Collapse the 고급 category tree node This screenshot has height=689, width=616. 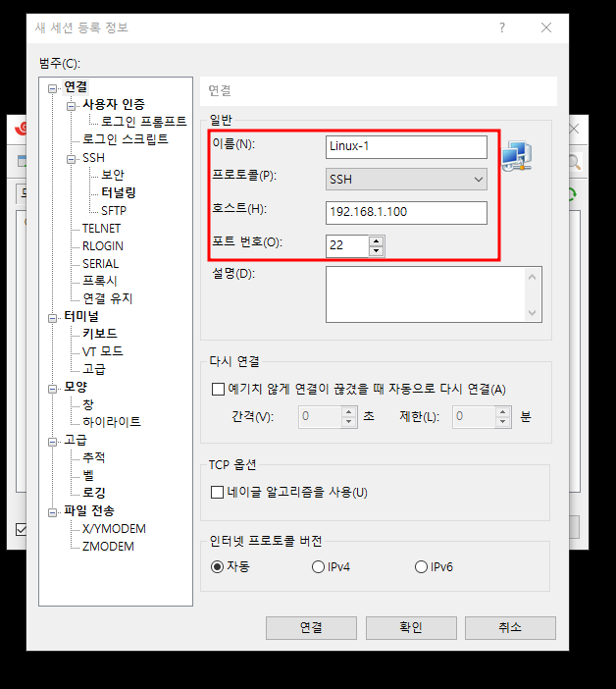[53, 442]
